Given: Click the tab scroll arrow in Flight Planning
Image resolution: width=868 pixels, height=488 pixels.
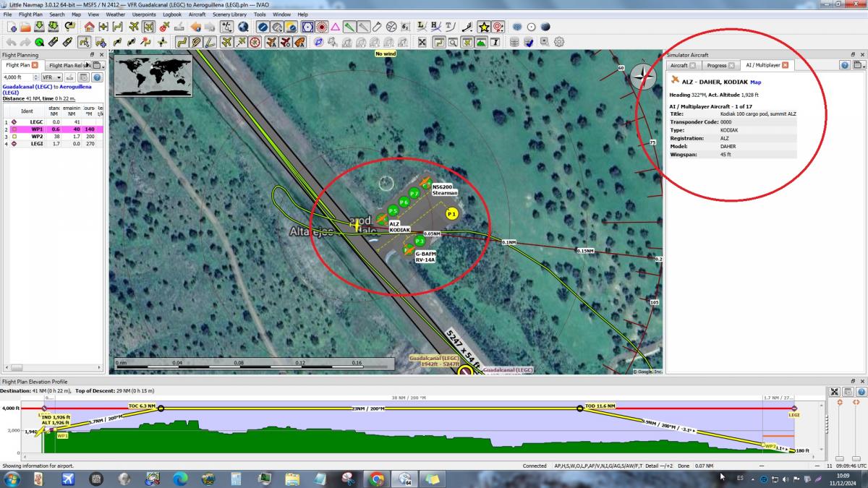Looking at the screenshot, I should pyautogui.click(x=88, y=65).
